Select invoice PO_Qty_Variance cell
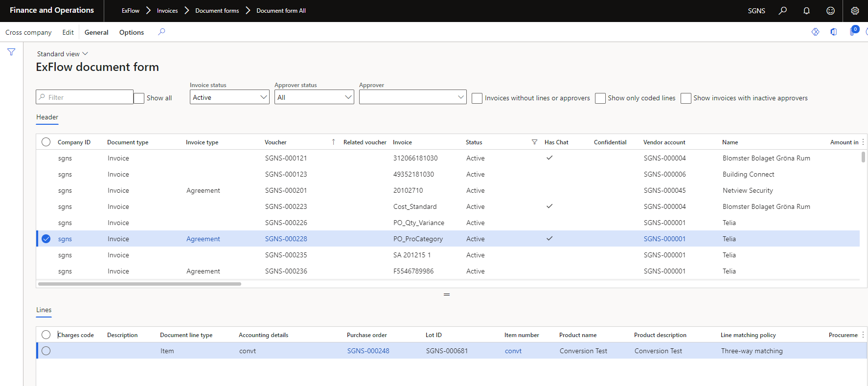Viewport: 868px width, 386px height. pos(419,223)
